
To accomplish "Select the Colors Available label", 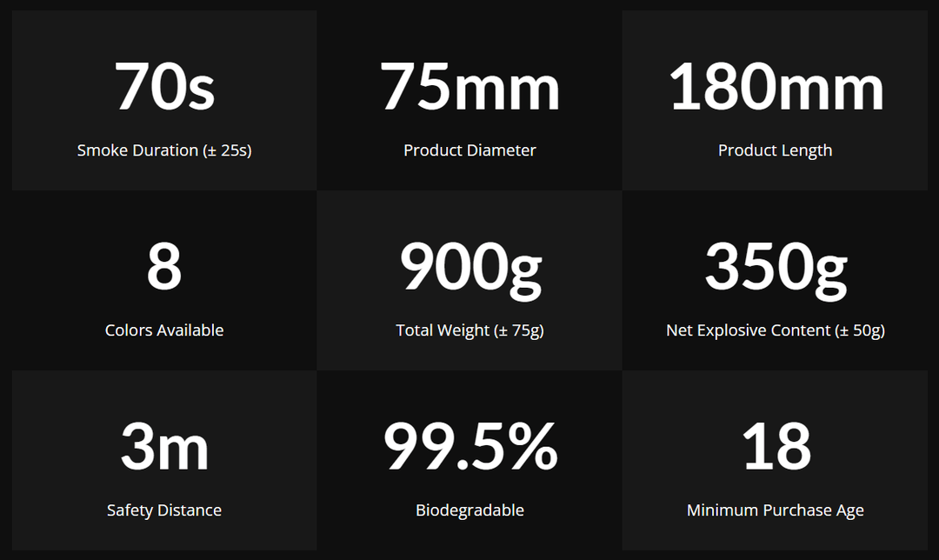I will tap(164, 330).
